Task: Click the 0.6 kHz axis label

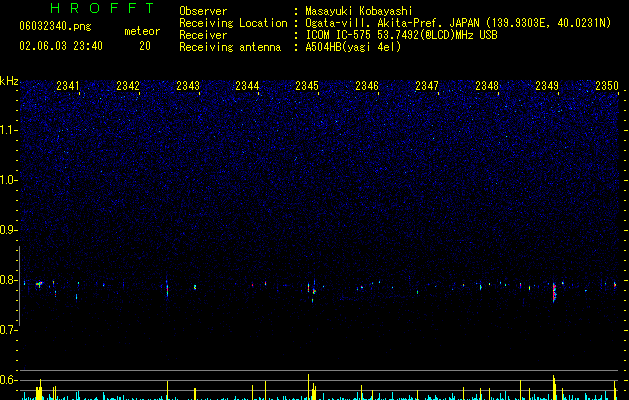Action: coord(8,380)
